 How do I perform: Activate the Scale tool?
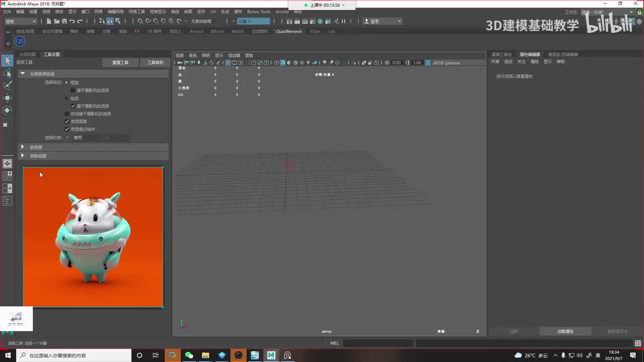pyautogui.click(x=8, y=122)
